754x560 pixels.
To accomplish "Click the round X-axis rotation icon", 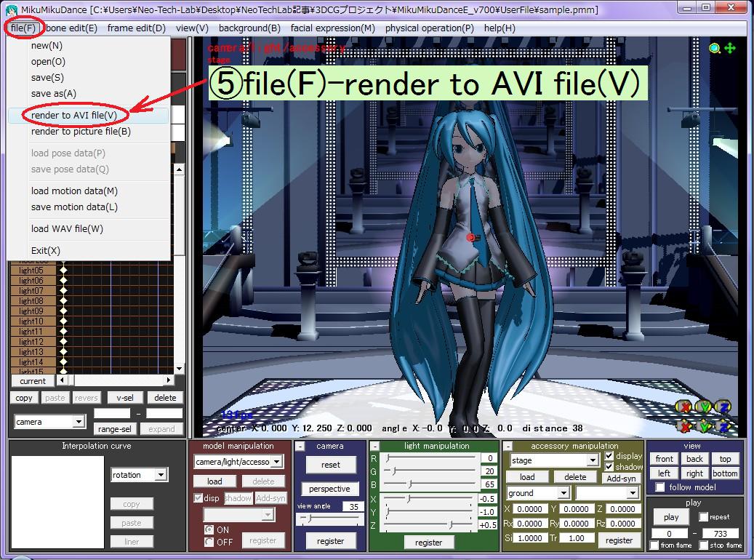I will click(x=683, y=407).
